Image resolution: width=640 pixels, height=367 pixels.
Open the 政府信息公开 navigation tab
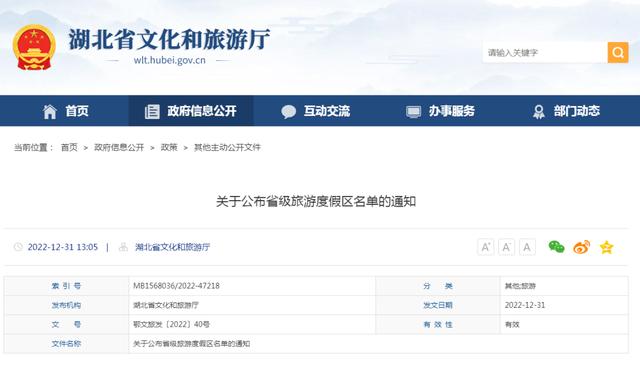191,111
